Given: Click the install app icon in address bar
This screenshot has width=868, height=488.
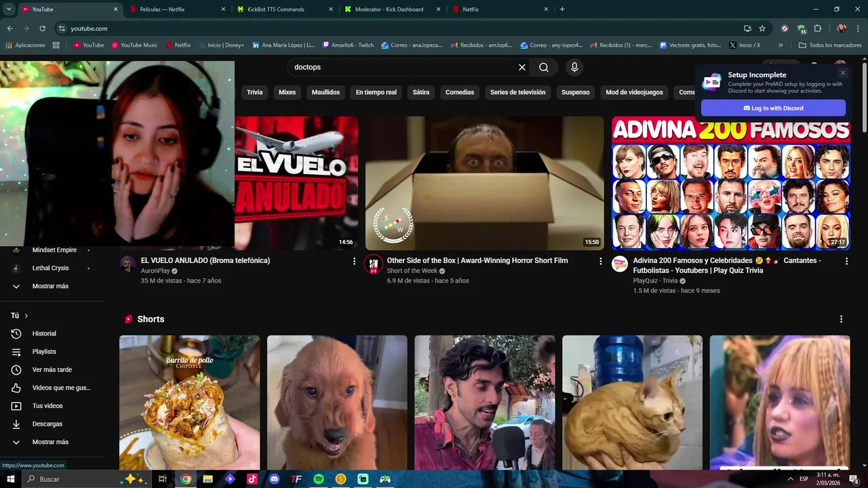Looking at the screenshot, I should pyautogui.click(x=747, y=28).
